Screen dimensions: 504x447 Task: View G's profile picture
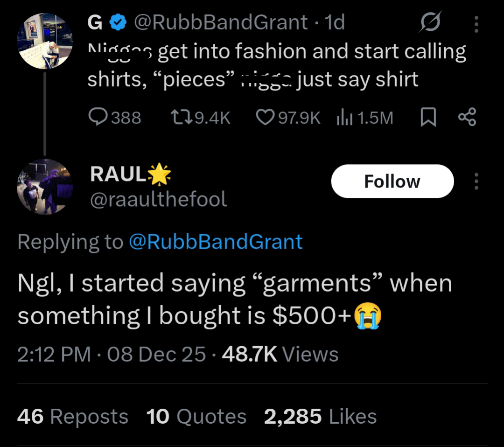pos(45,41)
